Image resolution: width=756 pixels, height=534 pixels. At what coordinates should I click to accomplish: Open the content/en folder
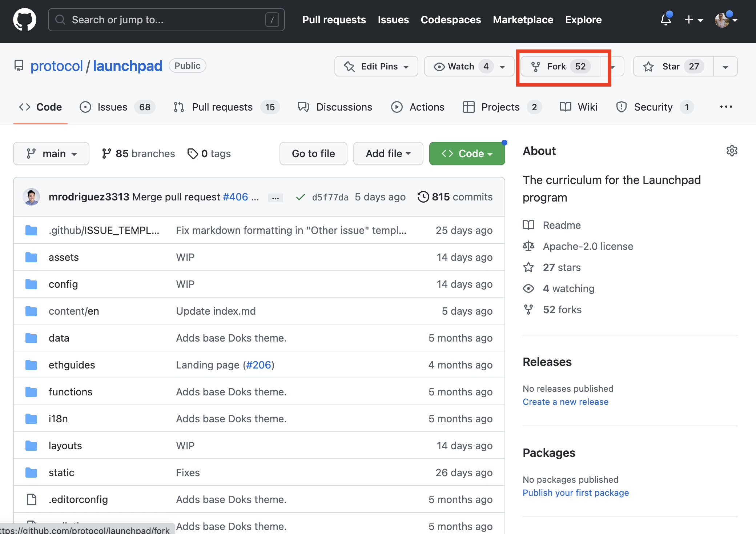pyautogui.click(x=74, y=311)
